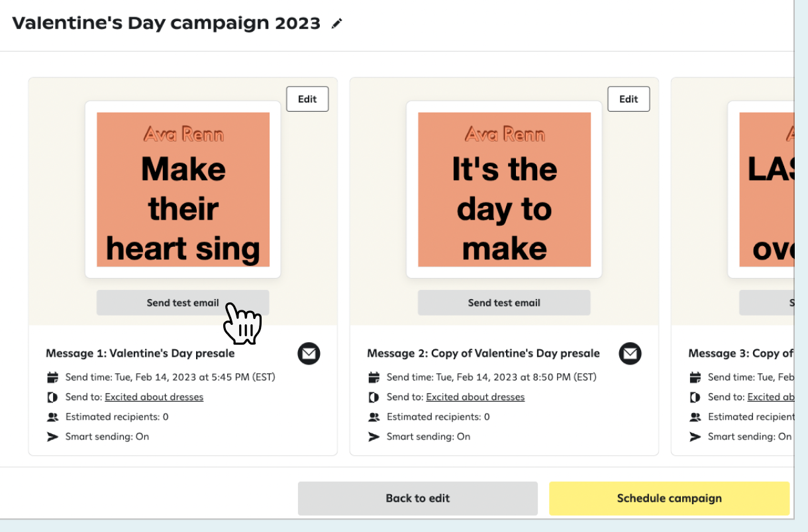
Task: Click the Make their heart sing email preview
Action: click(183, 189)
